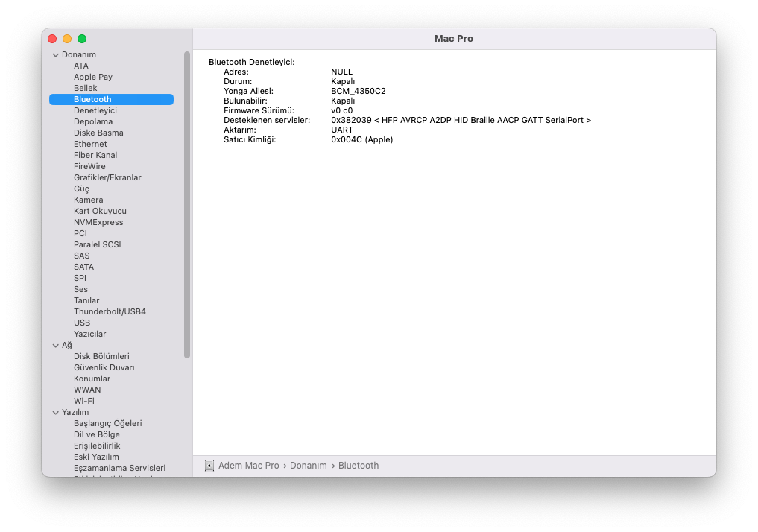Select SPI in the sidebar
This screenshot has height=532, width=758.
pyautogui.click(x=80, y=278)
